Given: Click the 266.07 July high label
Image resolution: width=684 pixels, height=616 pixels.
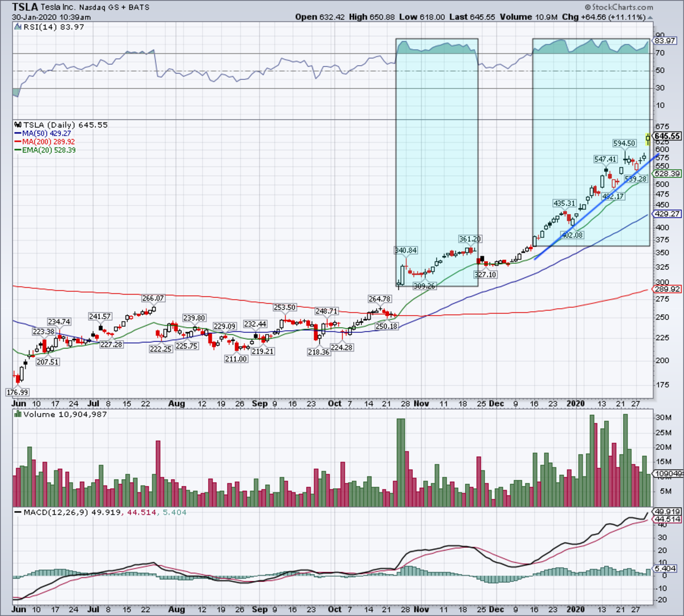Looking at the screenshot, I should (153, 298).
